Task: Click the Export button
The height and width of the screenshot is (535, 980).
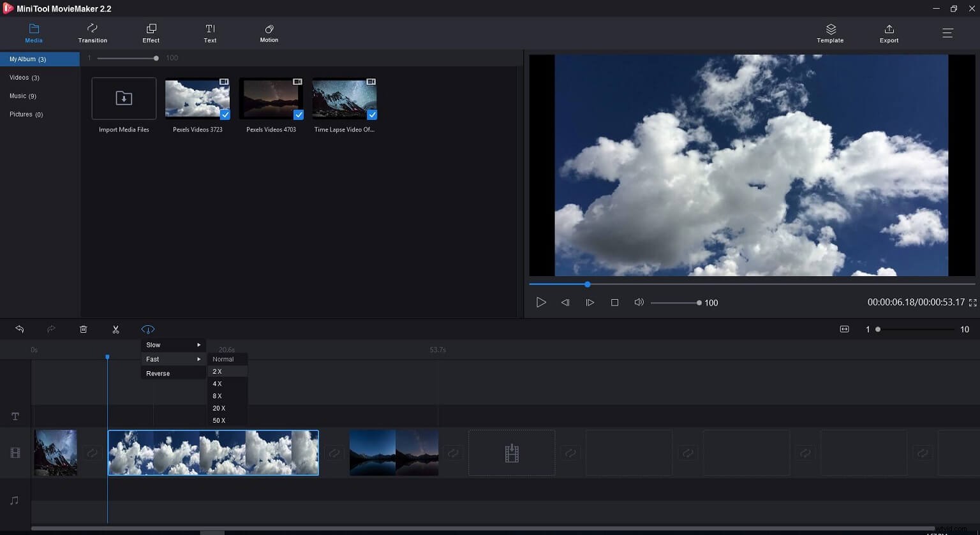Action: [x=889, y=33]
